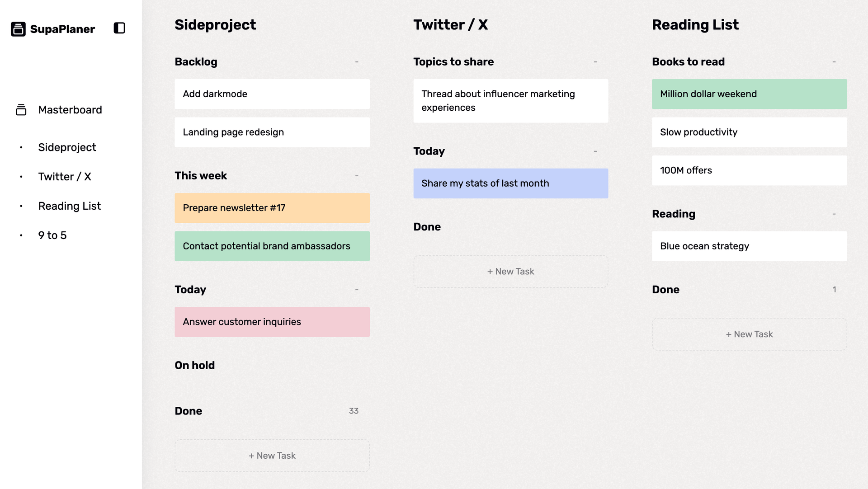
Task: Open the green Million dollar weekend card
Action: click(x=750, y=94)
